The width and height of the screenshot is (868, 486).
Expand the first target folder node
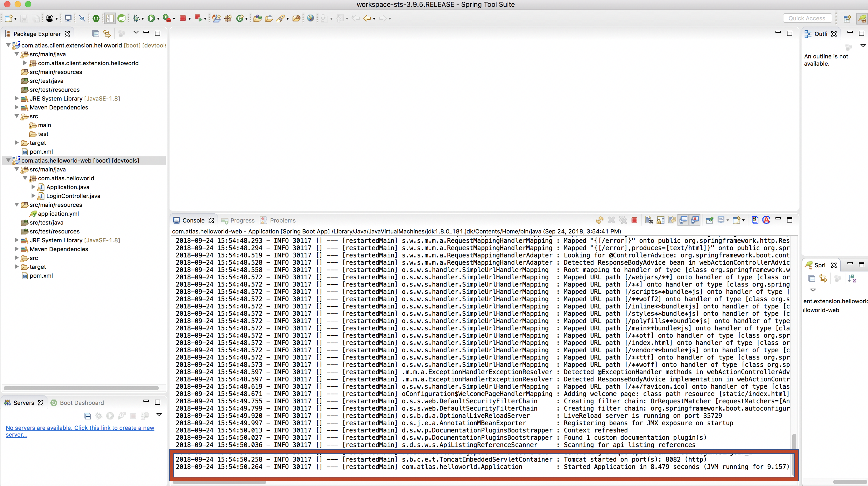(17, 143)
